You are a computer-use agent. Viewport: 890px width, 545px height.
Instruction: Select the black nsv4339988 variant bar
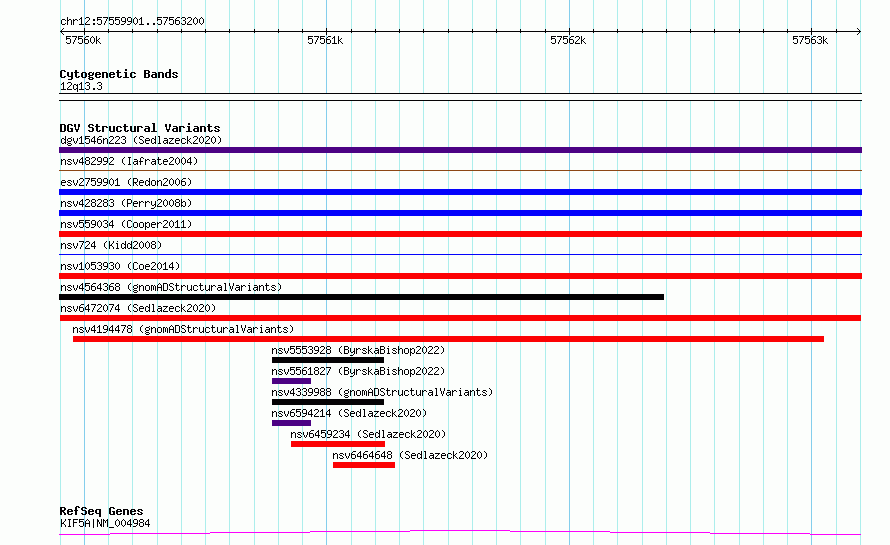(x=328, y=402)
